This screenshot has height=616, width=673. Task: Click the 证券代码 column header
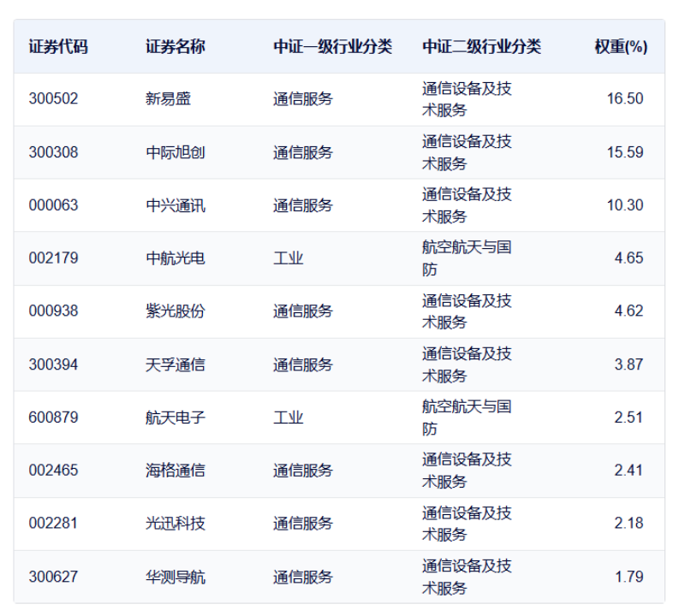[58, 47]
